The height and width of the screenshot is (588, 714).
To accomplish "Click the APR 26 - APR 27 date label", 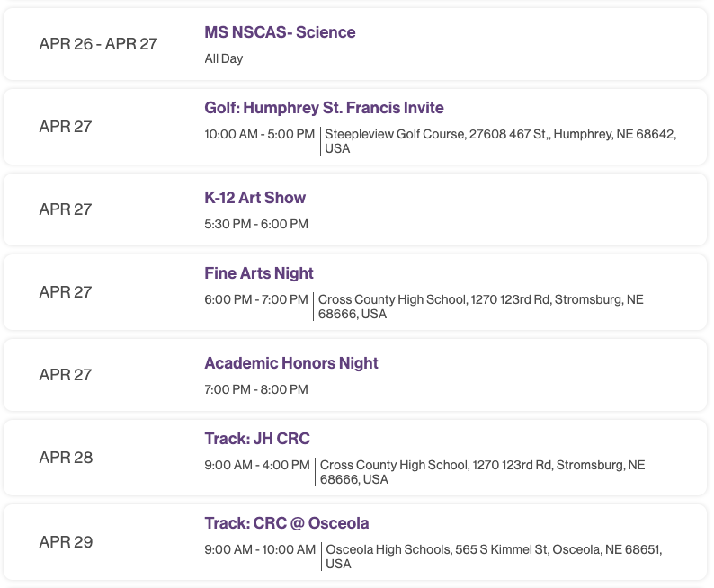I will pyautogui.click(x=98, y=44).
